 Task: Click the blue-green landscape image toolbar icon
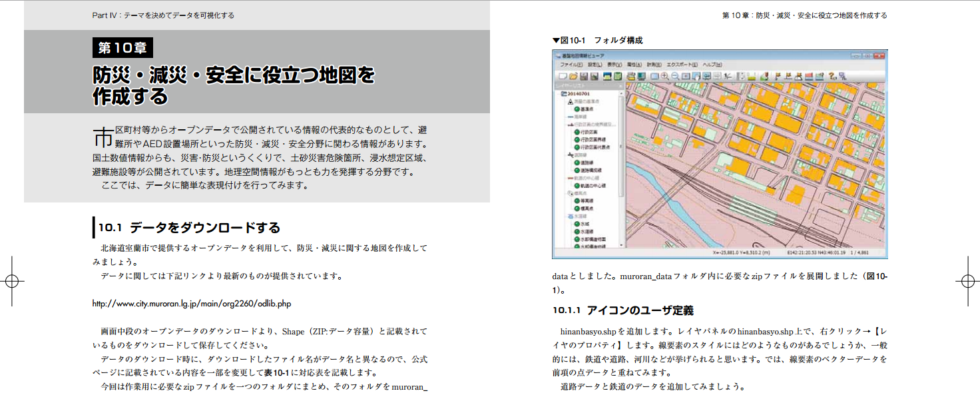(x=607, y=76)
